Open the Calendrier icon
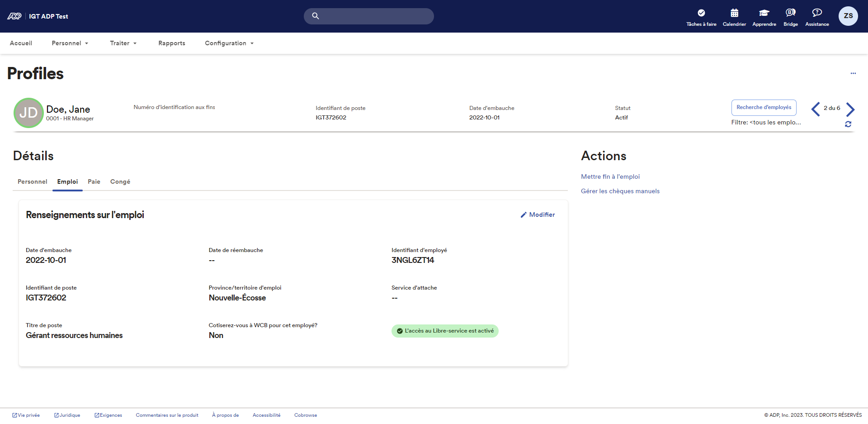This screenshot has width=868, height=424. point(734,13)
